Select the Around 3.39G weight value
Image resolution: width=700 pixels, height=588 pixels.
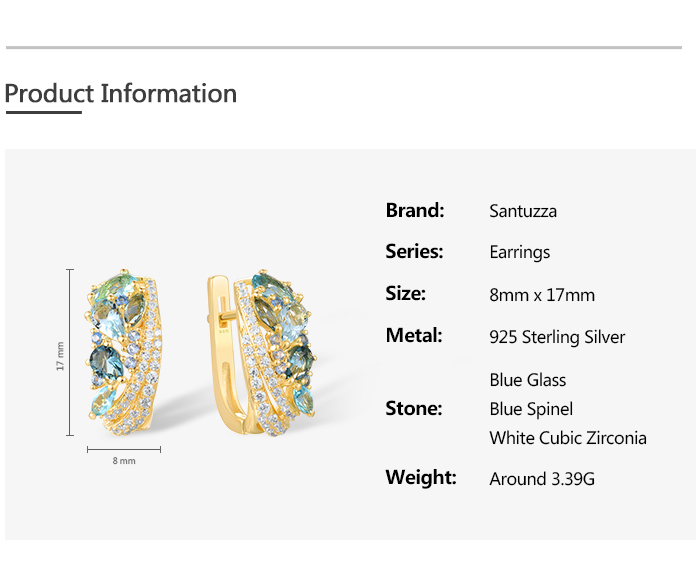[x=542, y=479]
